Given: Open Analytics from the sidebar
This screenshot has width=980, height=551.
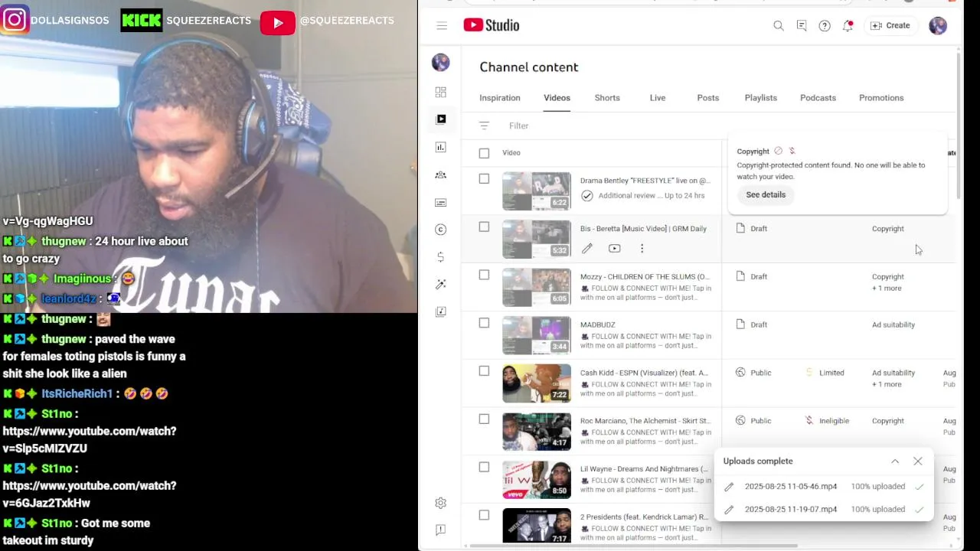Looking at the screenshot, I should tap(441, 147).
